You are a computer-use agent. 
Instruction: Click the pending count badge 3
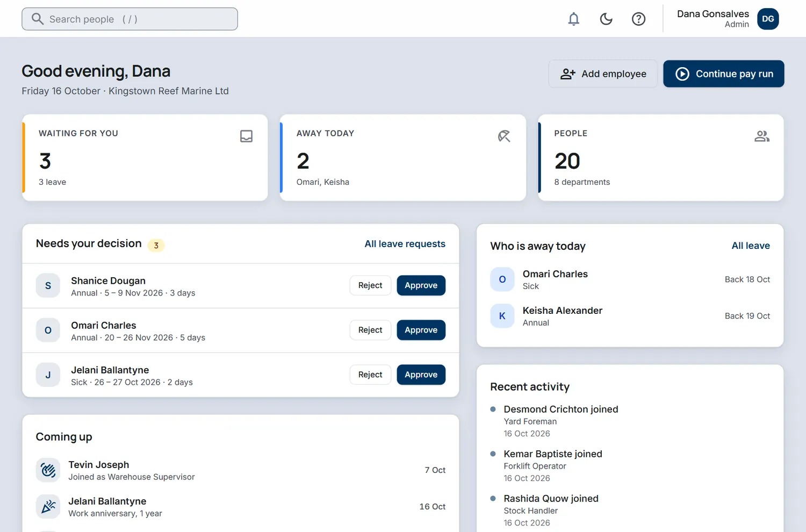click(156, 245)
